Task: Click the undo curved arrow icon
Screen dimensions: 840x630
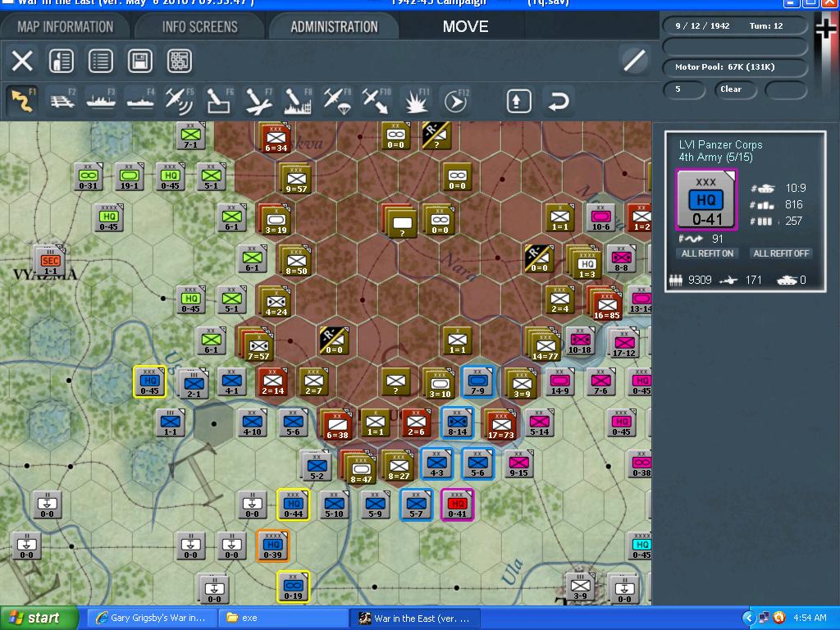Action: (558, 101)
